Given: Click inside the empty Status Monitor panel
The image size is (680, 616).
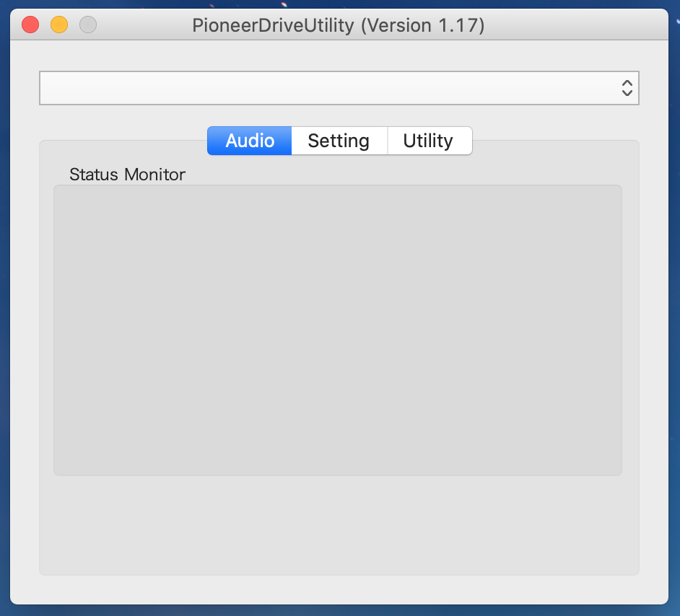Looking at the screenshot, I should click(337, 330).
